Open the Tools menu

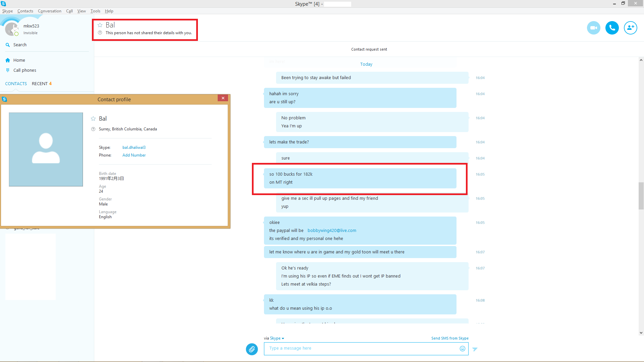(x=95, y=11)
